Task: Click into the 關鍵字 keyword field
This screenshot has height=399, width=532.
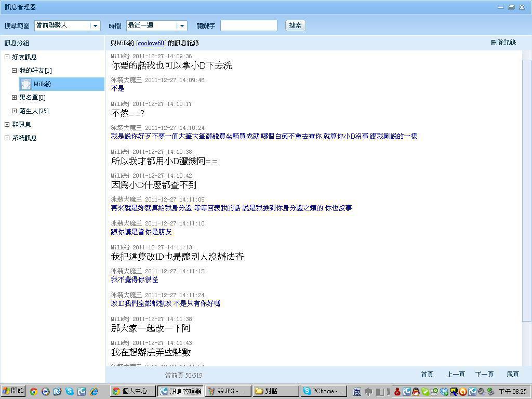Action: (249, 25)
